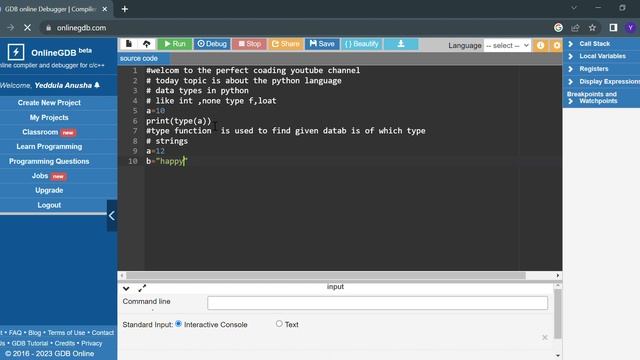Select the Interactive Console radio button
This screenshot has width=640, height=360.
point(178,324)
